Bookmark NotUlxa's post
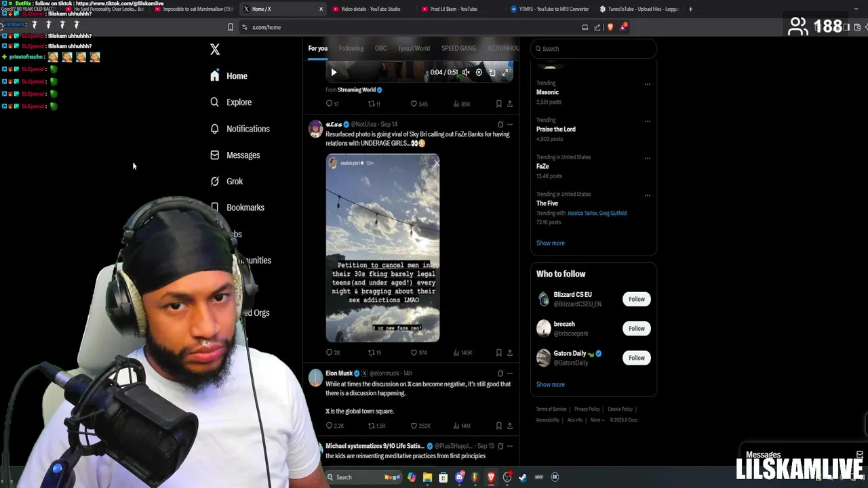The image size is (868, 488). (x=498, y=352)
